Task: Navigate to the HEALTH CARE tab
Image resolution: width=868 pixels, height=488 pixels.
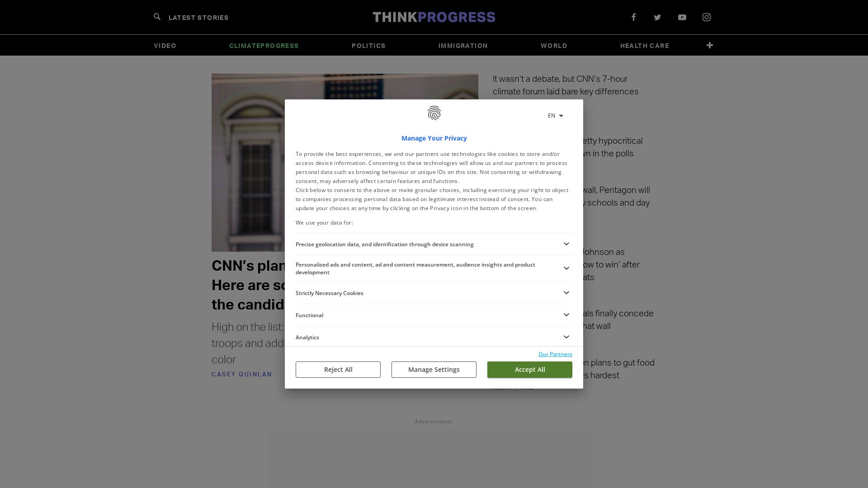Action: (x=644, y=45)
